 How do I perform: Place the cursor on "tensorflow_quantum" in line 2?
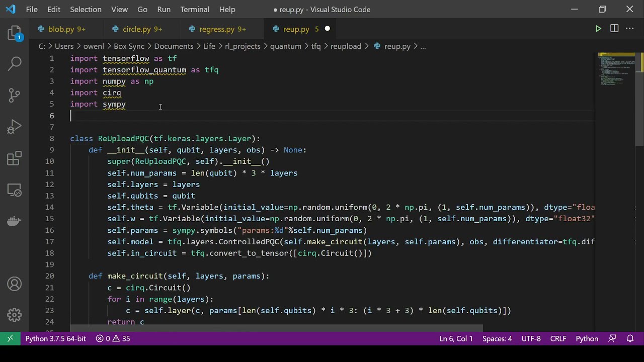point(144,70)
